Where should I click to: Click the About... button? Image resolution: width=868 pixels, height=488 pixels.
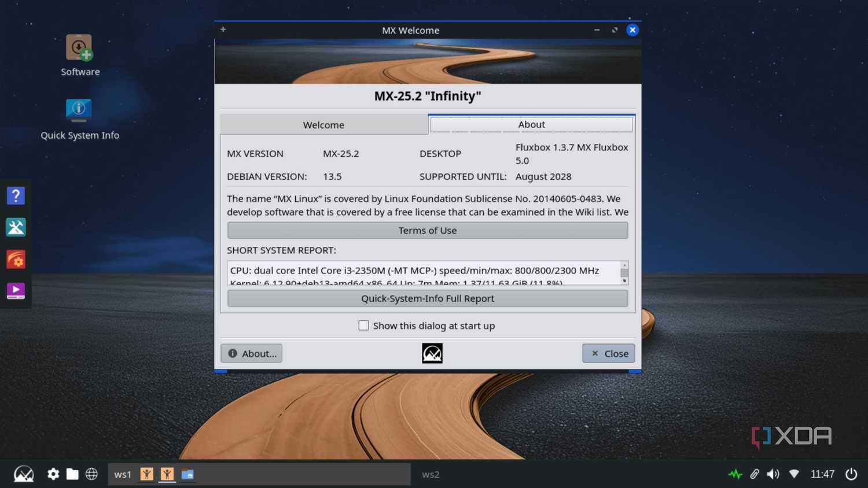click(x=251, y=353)
